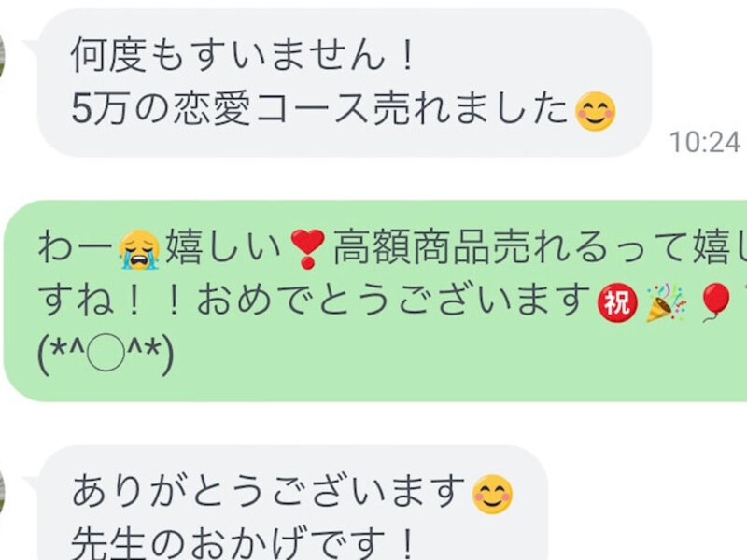Click the 10:24 timestamp
The width and height of the screenshot is (747, 560).
[705, 143]
